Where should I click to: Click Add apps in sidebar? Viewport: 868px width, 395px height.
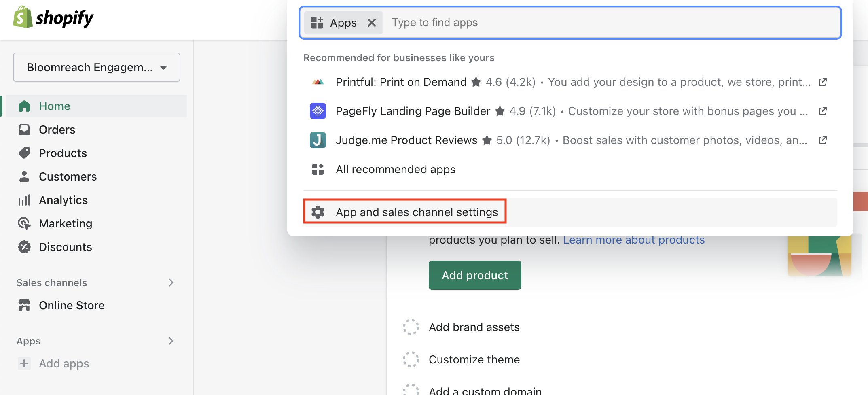64,363
